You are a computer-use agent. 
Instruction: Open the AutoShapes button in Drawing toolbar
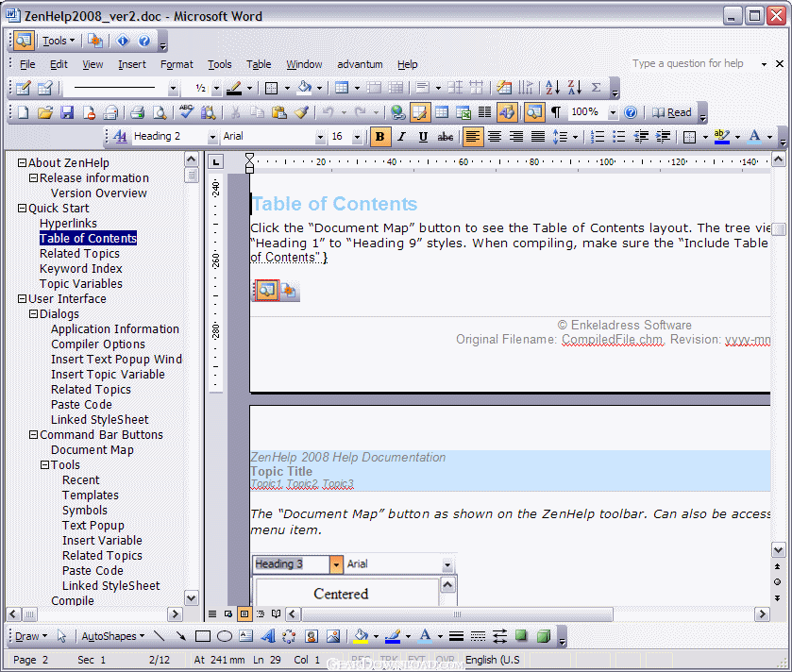pyautogui.click(x=112, y=636)
